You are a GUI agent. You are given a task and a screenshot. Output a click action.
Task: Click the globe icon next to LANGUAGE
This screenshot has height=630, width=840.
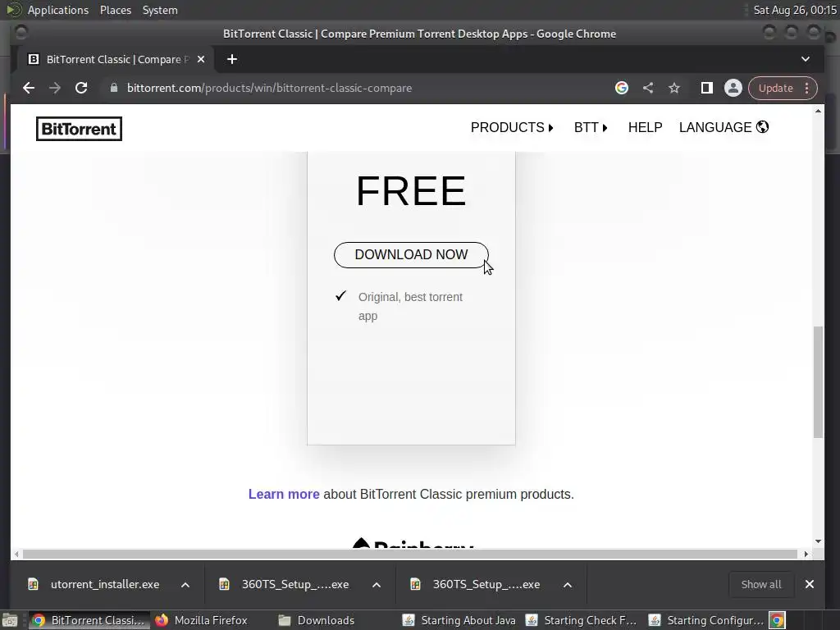coord(762,127)
